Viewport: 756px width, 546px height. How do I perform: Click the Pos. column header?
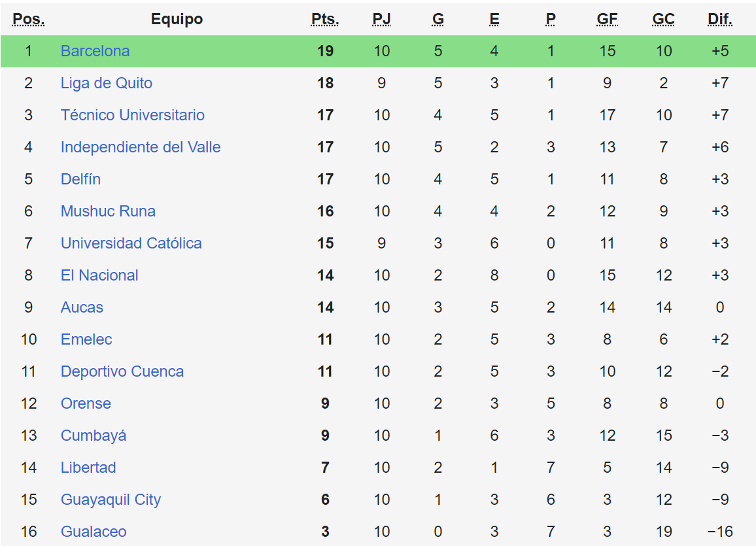point(28,20)
